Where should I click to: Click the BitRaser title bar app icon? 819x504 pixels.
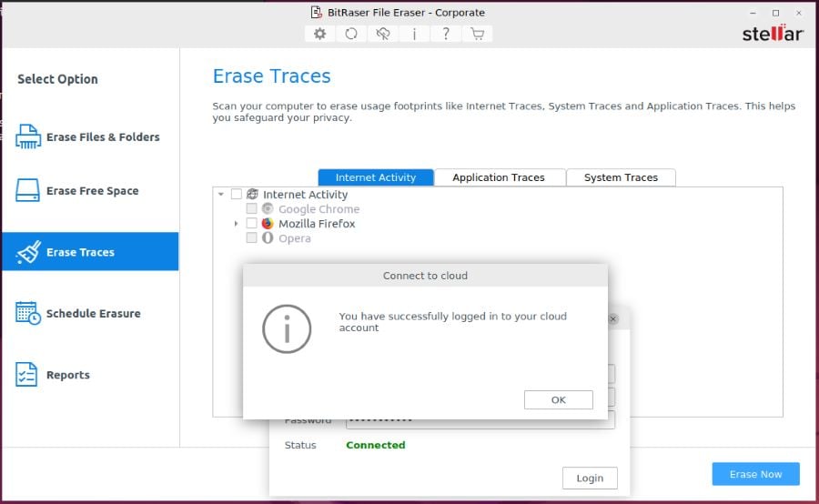(317, 12)
